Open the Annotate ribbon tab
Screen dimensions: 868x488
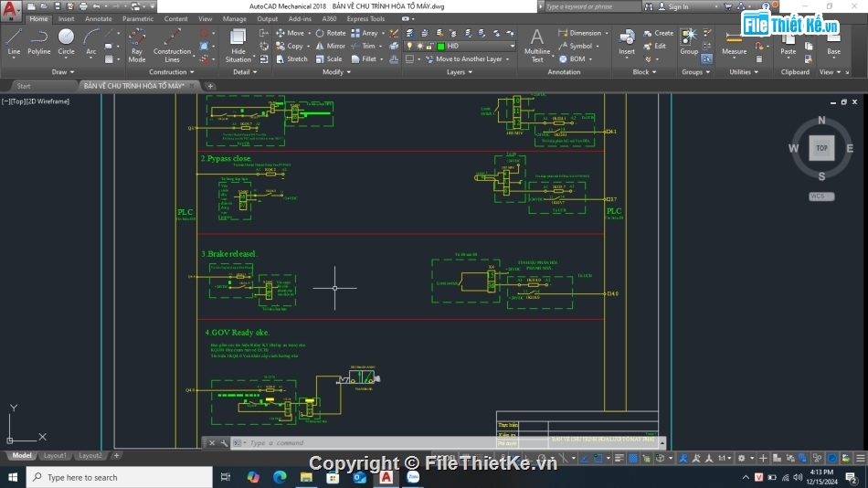click(98, 19)
